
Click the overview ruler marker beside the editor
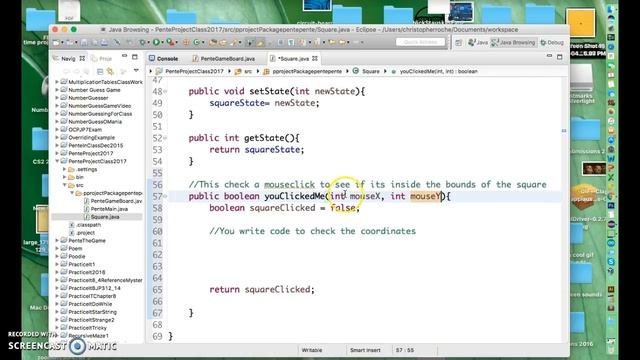coord(564,131)
